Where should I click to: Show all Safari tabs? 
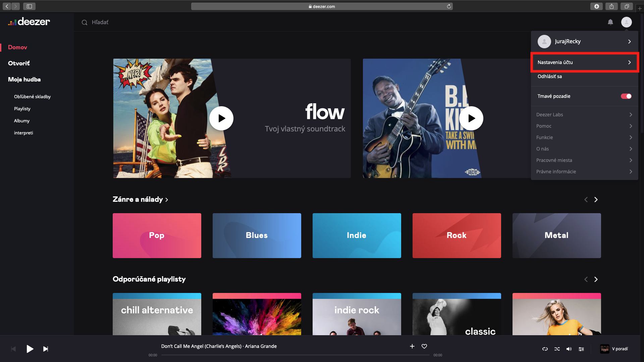pos(627,6)
